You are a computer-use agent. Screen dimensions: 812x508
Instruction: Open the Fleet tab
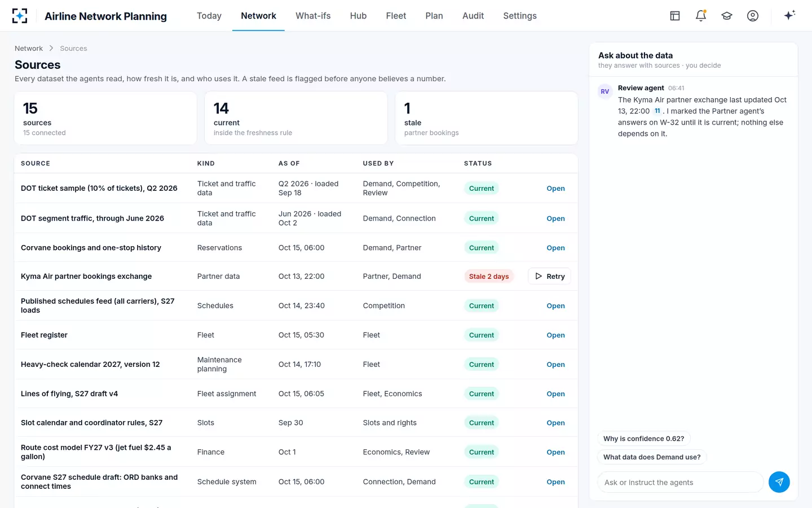(x=396, y=16)
